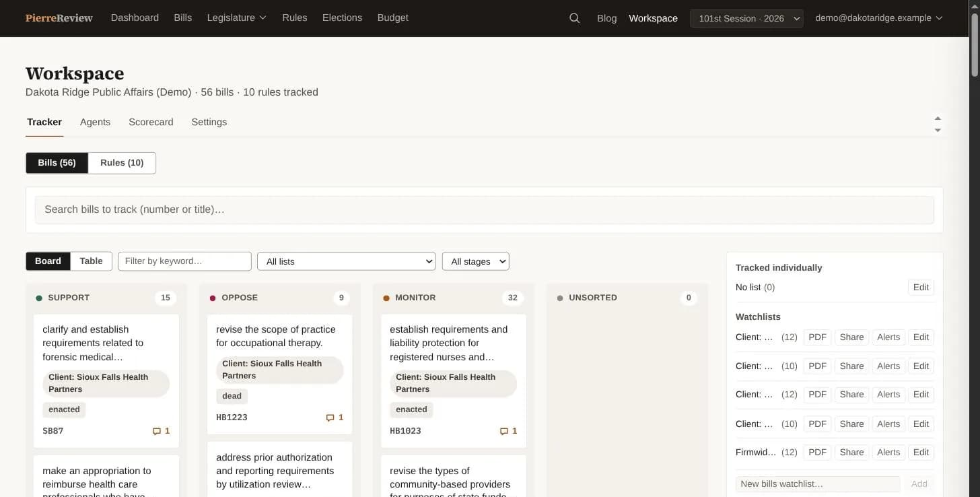
Task: Open the HB1023 registered nurses bill card
Action: point(454,381)
